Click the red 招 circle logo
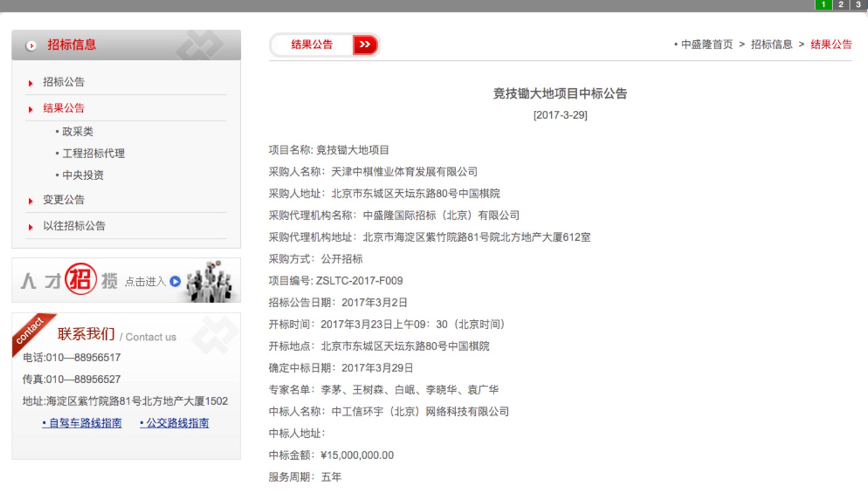Image resolution: width=868 pixels, height=500 pixels. pos(81,280)
